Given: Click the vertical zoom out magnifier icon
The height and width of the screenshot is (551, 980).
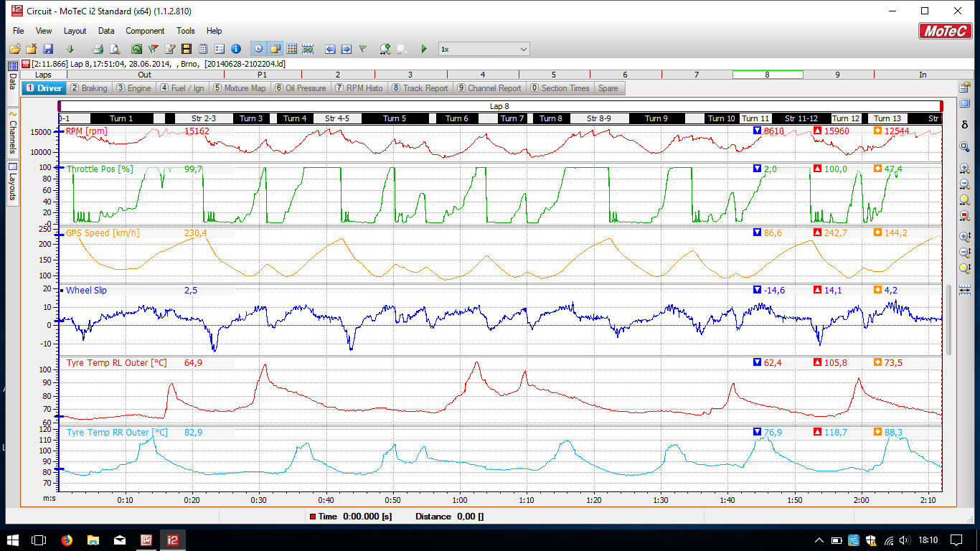Looking at the screenshot, I should pyautogui.click(x=965, y=253).
